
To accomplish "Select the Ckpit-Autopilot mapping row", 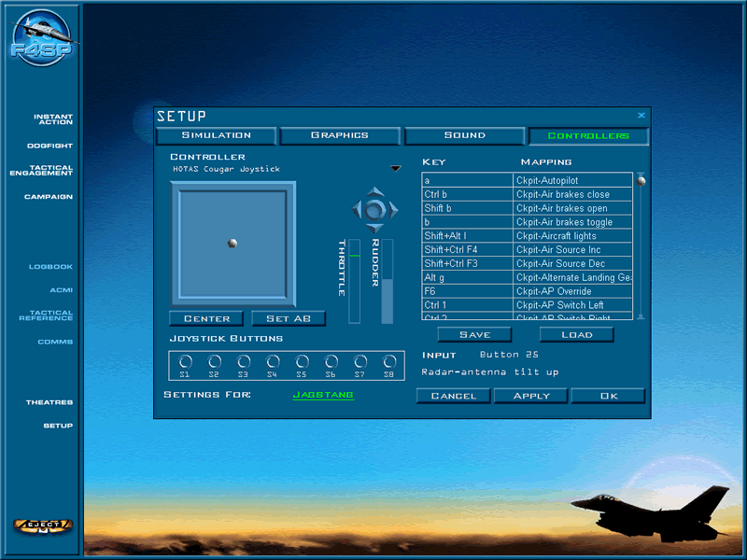I will tap(573, 180).
